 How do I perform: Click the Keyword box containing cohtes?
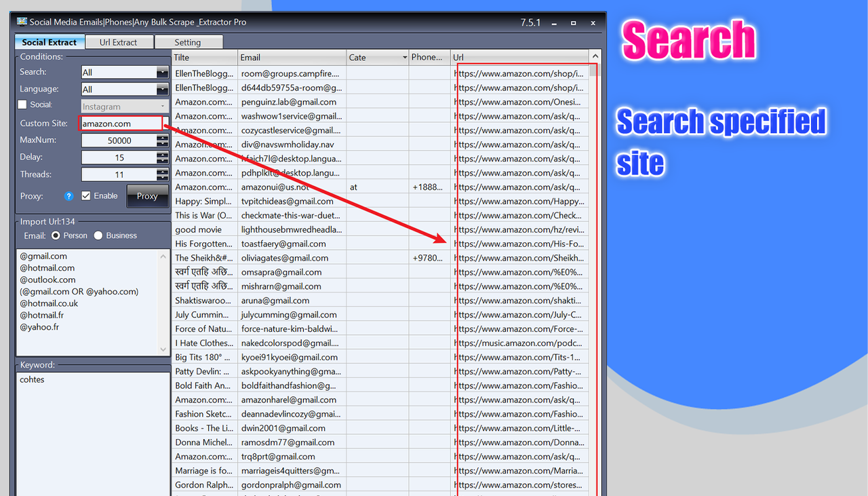(92, 434)
